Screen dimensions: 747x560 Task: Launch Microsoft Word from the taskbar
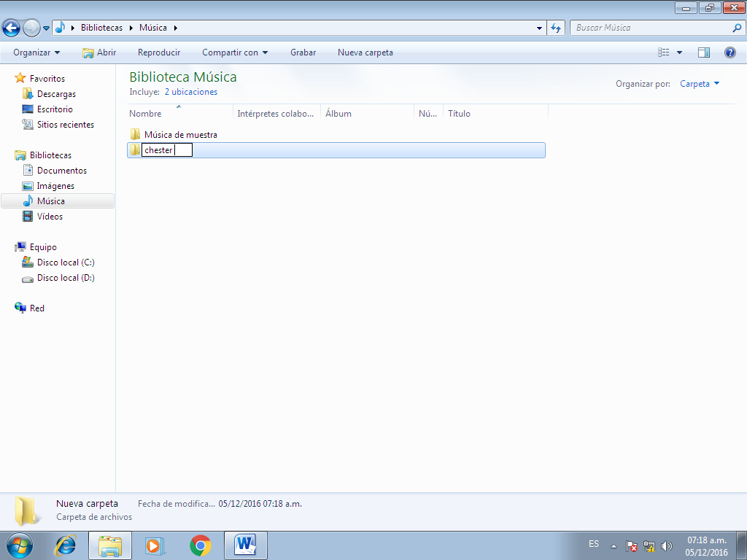coord(245,545)
